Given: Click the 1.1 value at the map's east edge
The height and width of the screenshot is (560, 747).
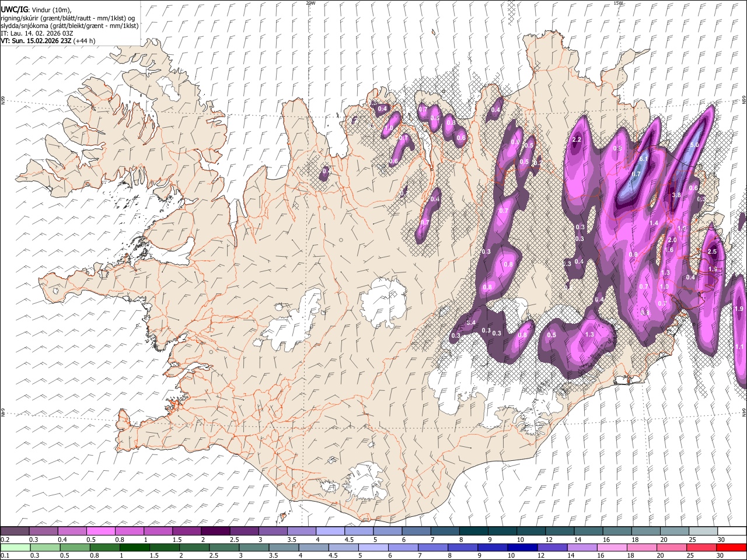Looking at the screenshot, I should click(x=739, y=346).
